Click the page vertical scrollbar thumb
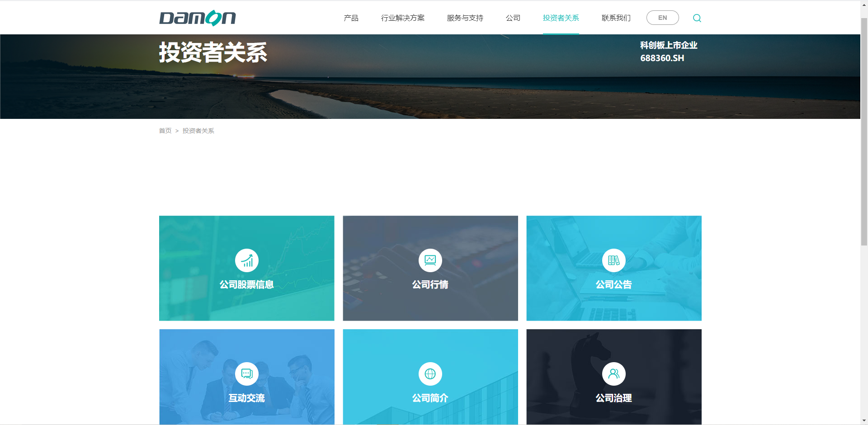This screenshot has height=425, width=868. pos(864,131)
